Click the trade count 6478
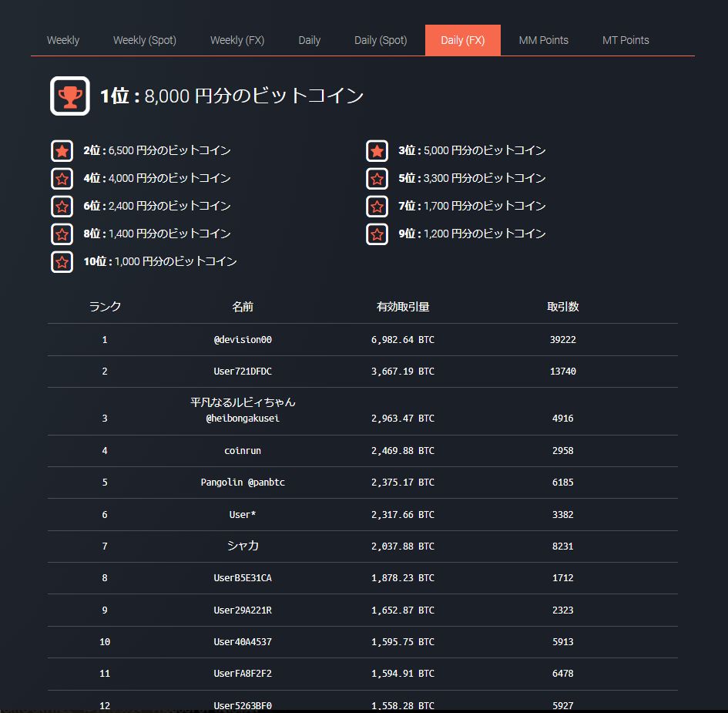Viewport: 728px width, 713px height. [x=562, y=674]
